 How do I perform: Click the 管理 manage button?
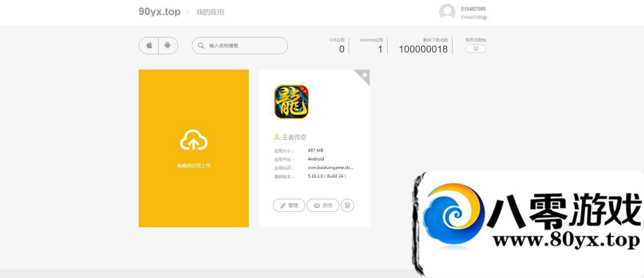[289, 205]
